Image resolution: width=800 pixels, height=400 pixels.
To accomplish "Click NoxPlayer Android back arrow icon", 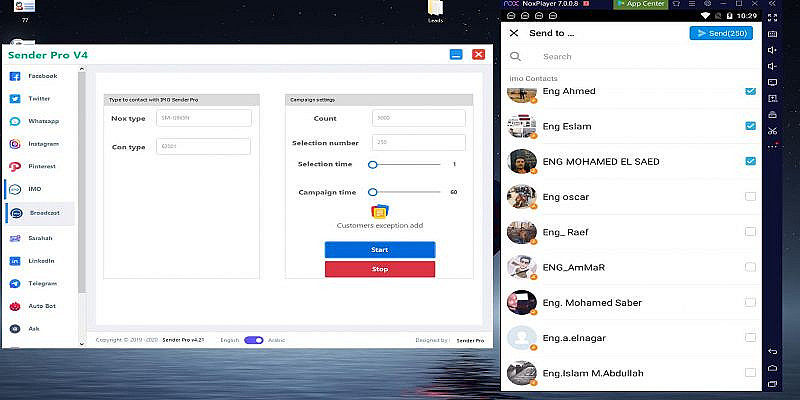I will [x=772, y=352].
